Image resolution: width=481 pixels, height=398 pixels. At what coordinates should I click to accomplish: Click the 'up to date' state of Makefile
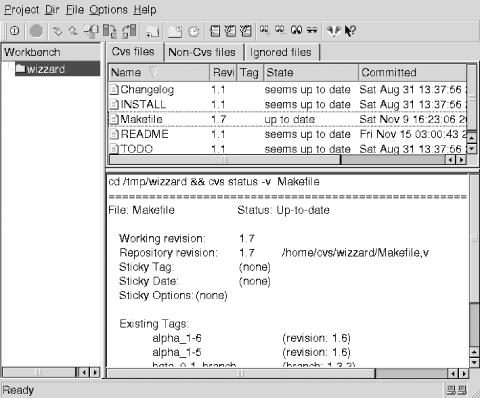(289, 119)
